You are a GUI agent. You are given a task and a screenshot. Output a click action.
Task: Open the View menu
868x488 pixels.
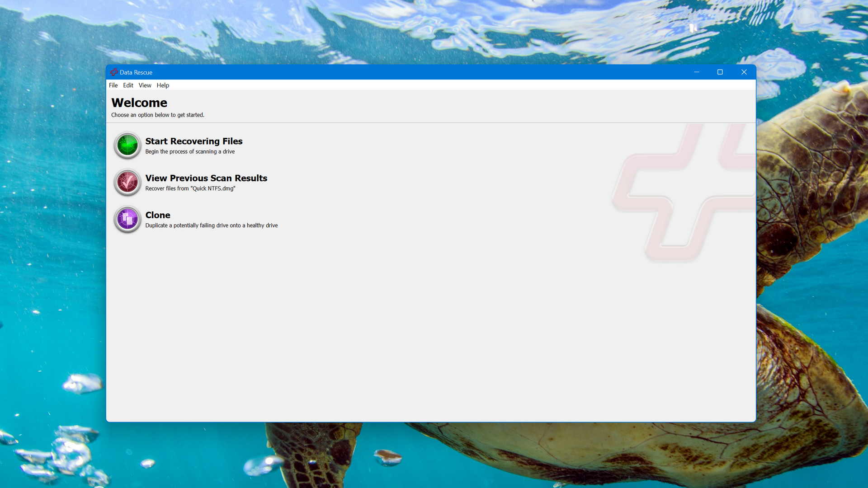pyautogui.click(x=145, y=85)
